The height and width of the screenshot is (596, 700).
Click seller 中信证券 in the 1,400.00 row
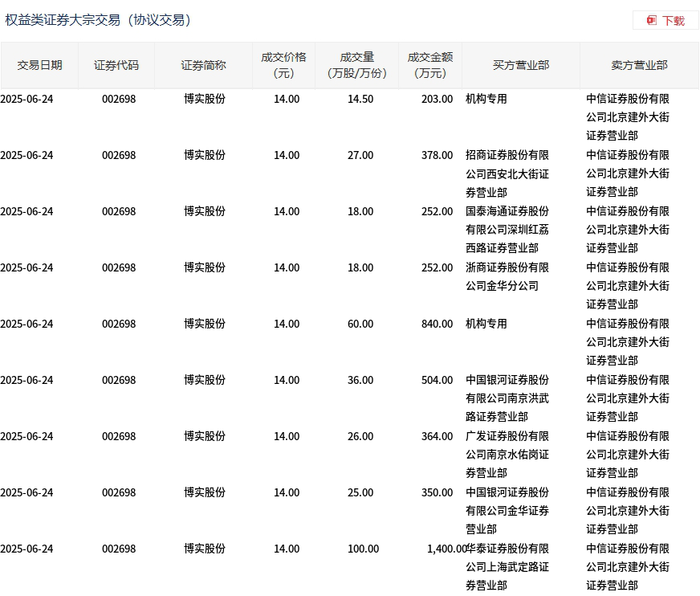tap(628, 567)
